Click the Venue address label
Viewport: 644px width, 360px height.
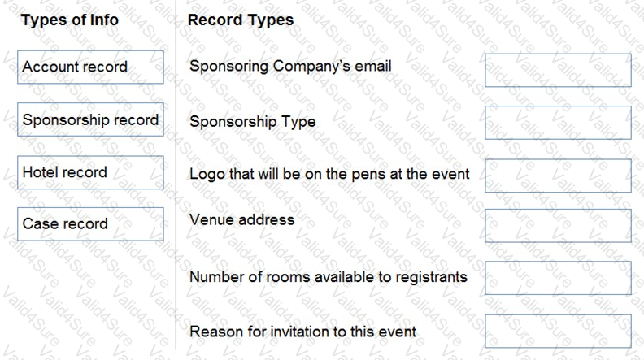coord(242,219)
